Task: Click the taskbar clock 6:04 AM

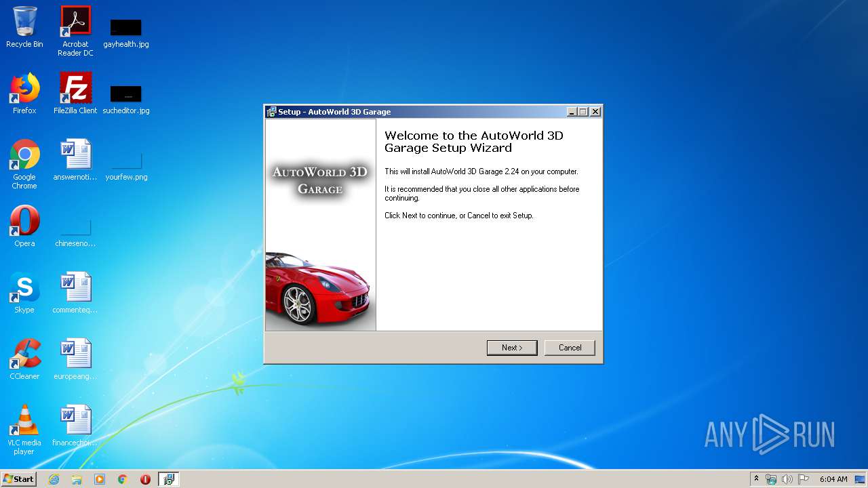Action: pyautogui.click(x=833, y=479)
